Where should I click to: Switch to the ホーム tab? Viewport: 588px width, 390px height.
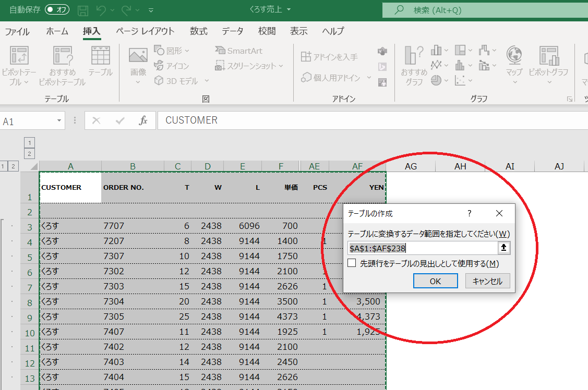coord(57,31)
